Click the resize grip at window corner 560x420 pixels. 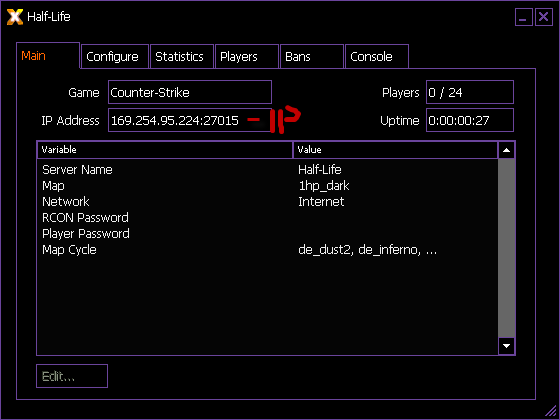(x=551, y=411)
